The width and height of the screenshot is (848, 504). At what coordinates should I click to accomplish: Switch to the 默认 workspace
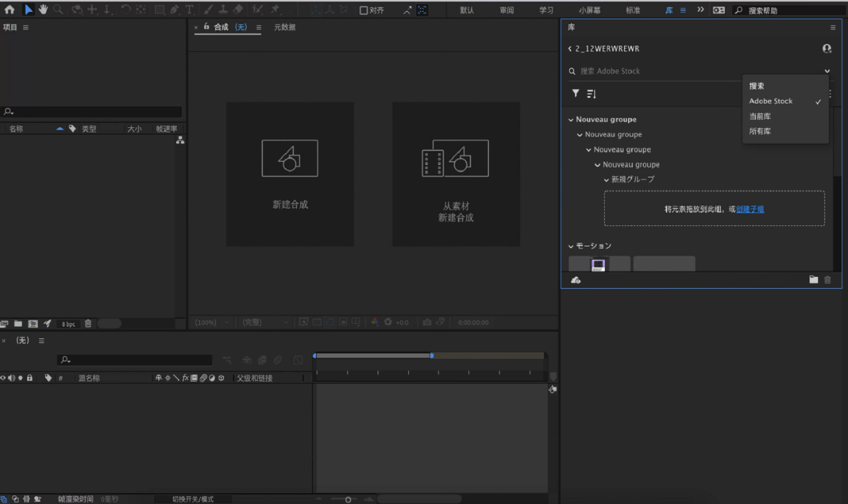coord(467,11)
